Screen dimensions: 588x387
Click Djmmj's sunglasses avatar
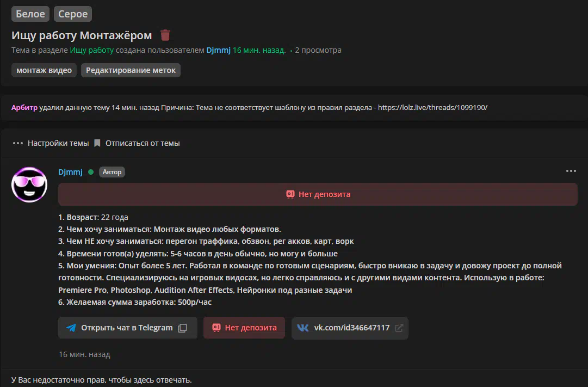click(x=29, y=185)
